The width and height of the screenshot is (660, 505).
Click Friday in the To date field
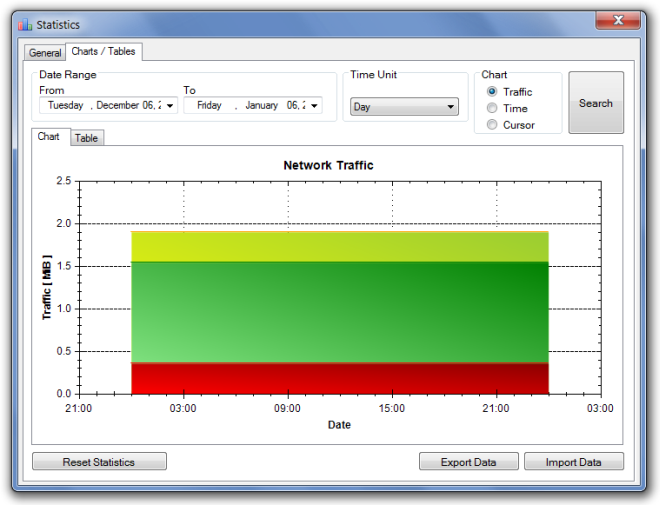209,105
